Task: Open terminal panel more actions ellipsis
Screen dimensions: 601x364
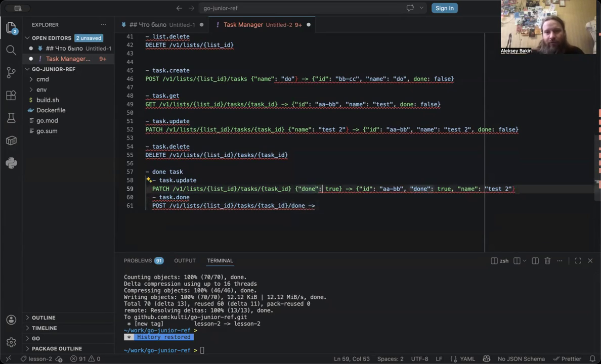Action: (560, 260)
